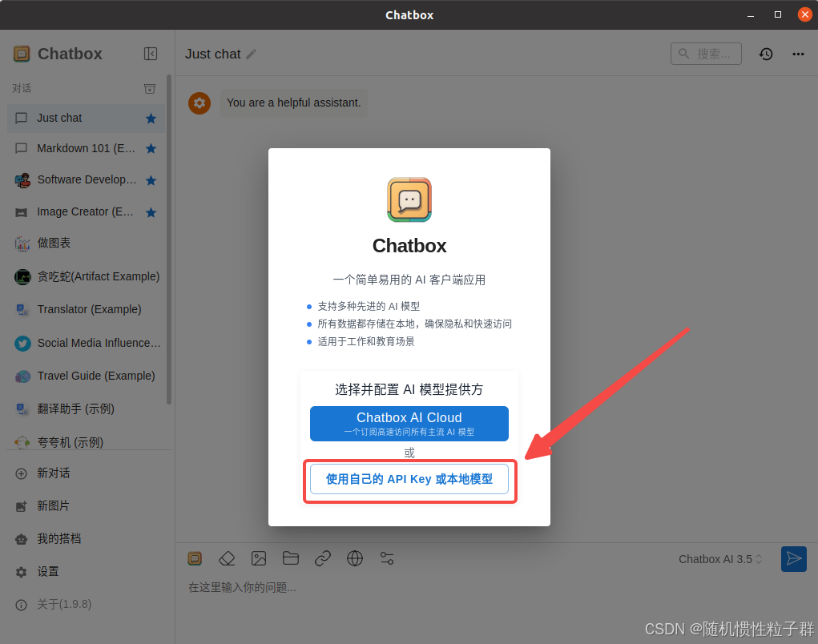Click the Chatbox logo in dialog
Image resolution: width=818 pixels, height=644 pixels.
pyautogui.click(x=409, y=199)
